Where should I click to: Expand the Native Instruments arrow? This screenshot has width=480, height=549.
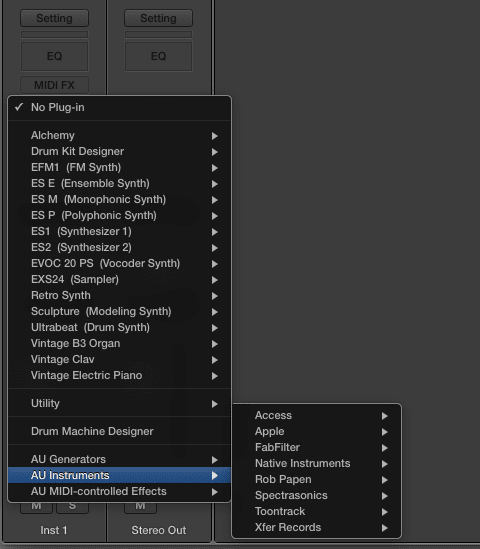click(384, 464)
